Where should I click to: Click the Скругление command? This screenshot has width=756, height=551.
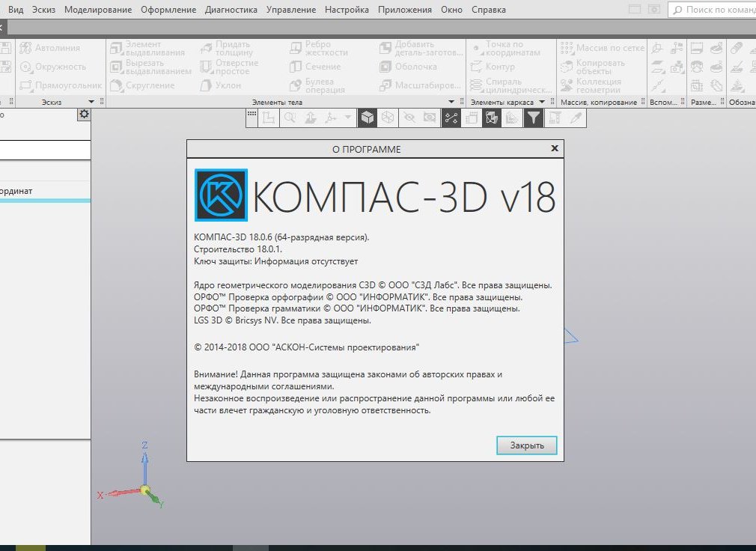[x=142, y=85]
